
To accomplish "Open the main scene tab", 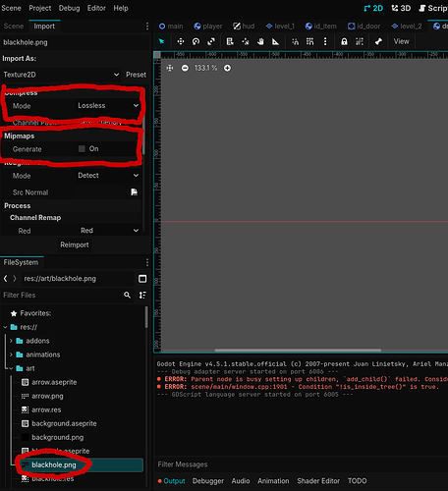I will click(x=171, y=27).
